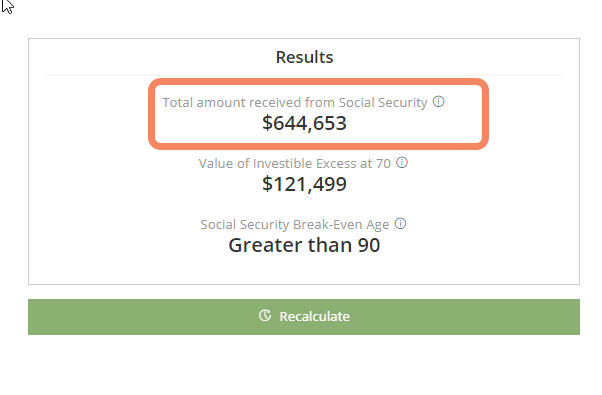Show tooltip icon for Social Security Break-Even Age
602x395 pixels.
400,223
